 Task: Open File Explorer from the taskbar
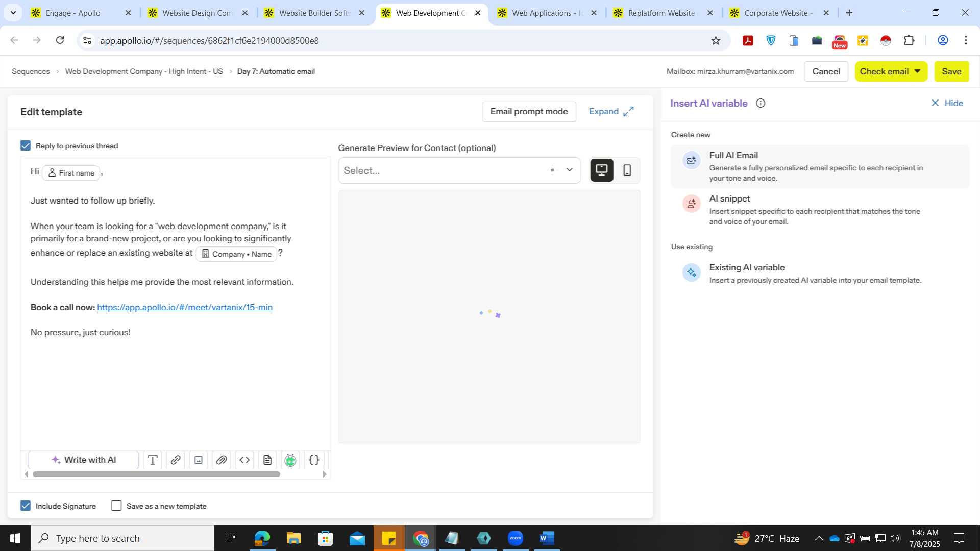point(293,538)
